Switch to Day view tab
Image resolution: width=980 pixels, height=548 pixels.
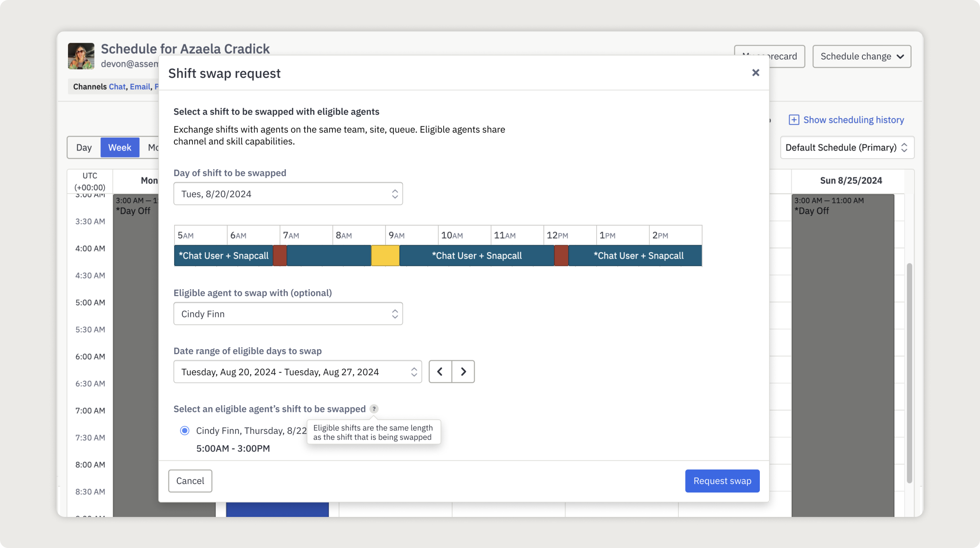84,147
